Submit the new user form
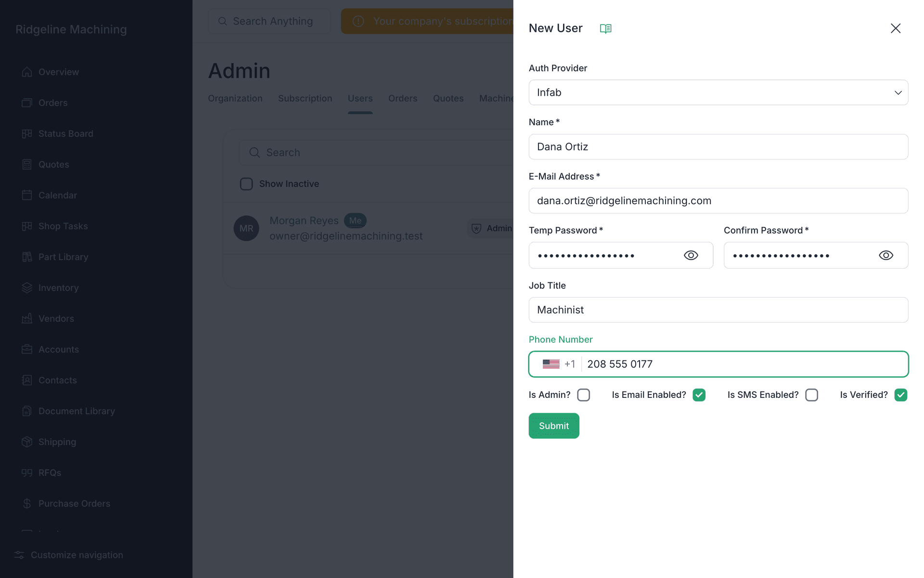Viewport: 924px width, 578px height. (553, 426)
